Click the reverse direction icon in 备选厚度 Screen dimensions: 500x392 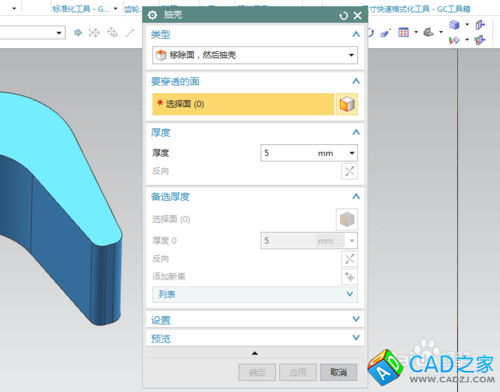(x=349, y=259)
